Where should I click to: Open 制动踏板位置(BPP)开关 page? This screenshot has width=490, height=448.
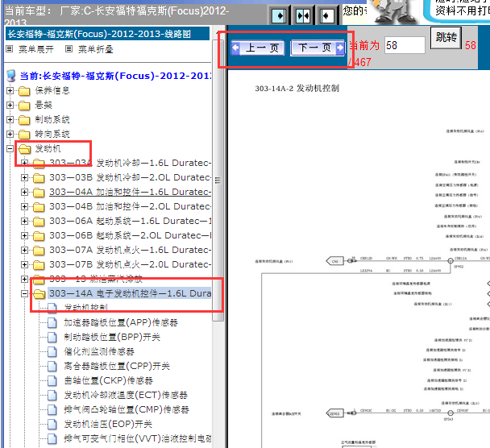[112, 337]
